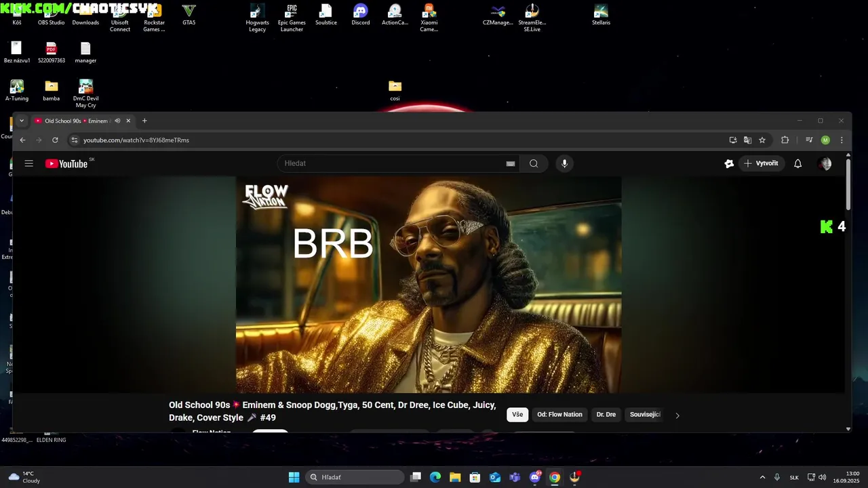Click the Vytvořit create button
868x488 pixels.
coord(761,163)
